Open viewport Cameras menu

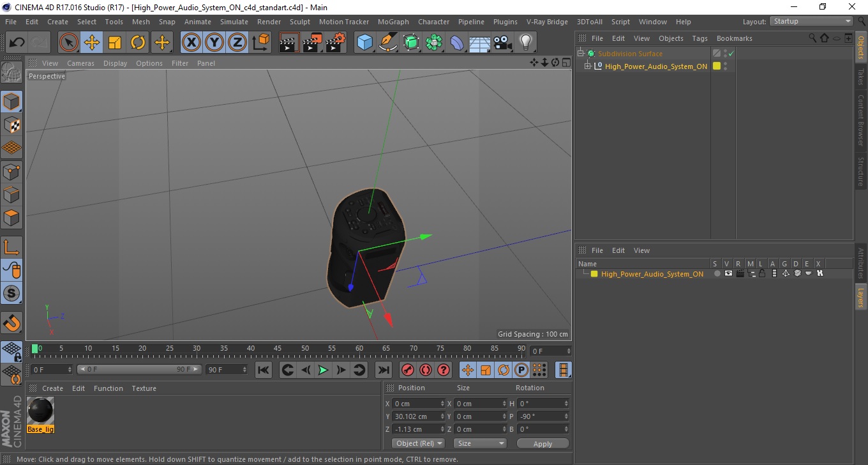(x=80, y=63)
